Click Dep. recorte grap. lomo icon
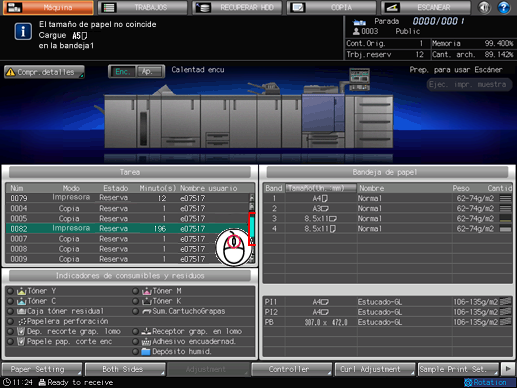Screen dimensions: 517x388 21,331
